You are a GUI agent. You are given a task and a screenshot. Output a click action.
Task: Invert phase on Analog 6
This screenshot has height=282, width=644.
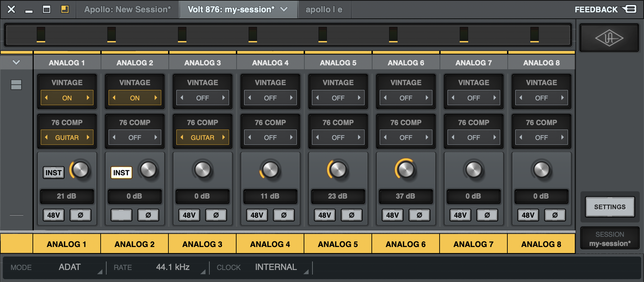click(419, 215)
